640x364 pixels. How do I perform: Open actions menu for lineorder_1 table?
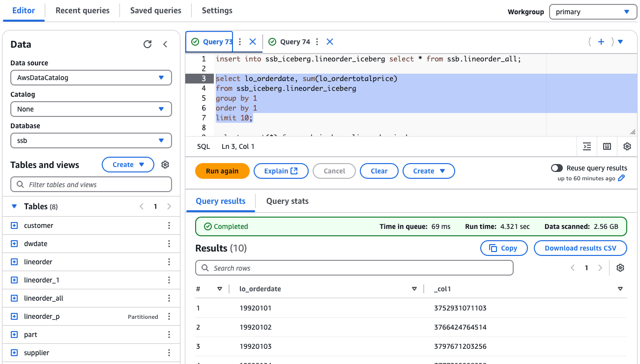click(169, 280)
